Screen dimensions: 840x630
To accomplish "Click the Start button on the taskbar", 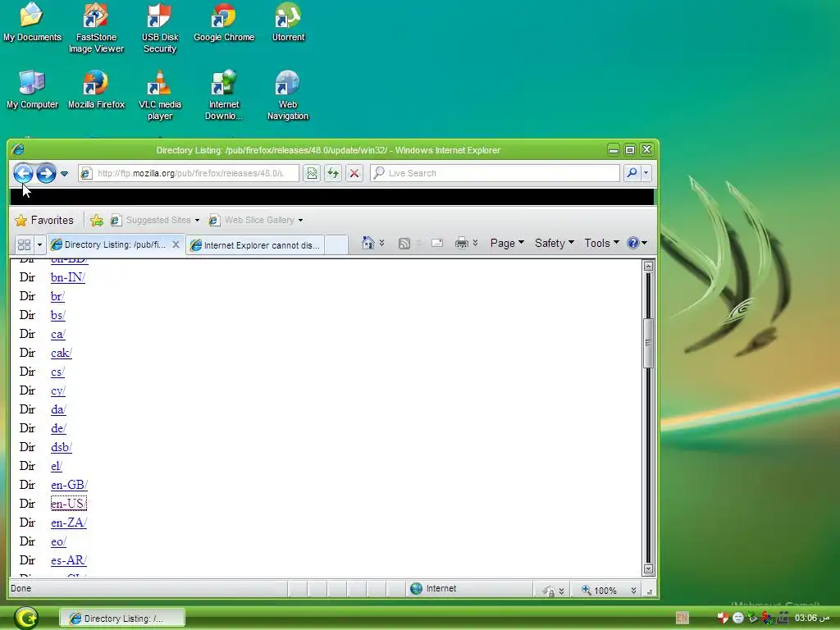I will point(25,618).
